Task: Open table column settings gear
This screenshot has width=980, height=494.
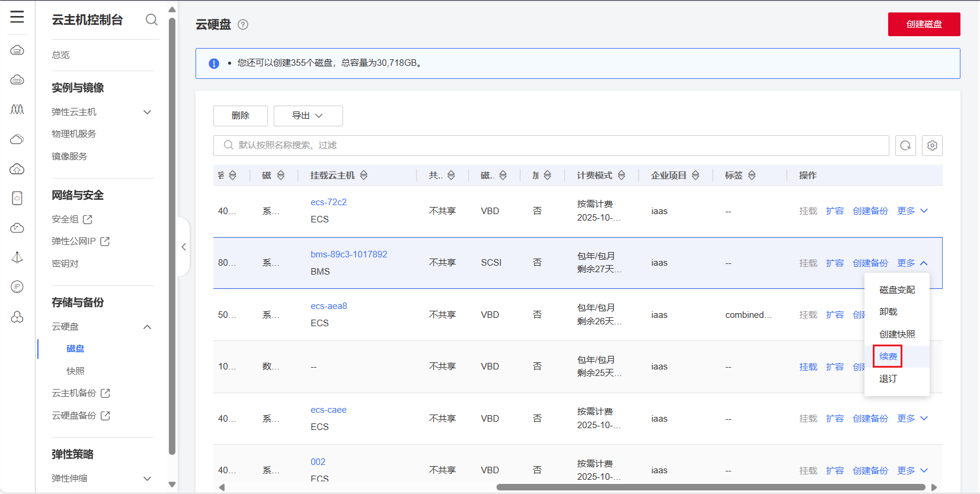Action: pos(932,145)
